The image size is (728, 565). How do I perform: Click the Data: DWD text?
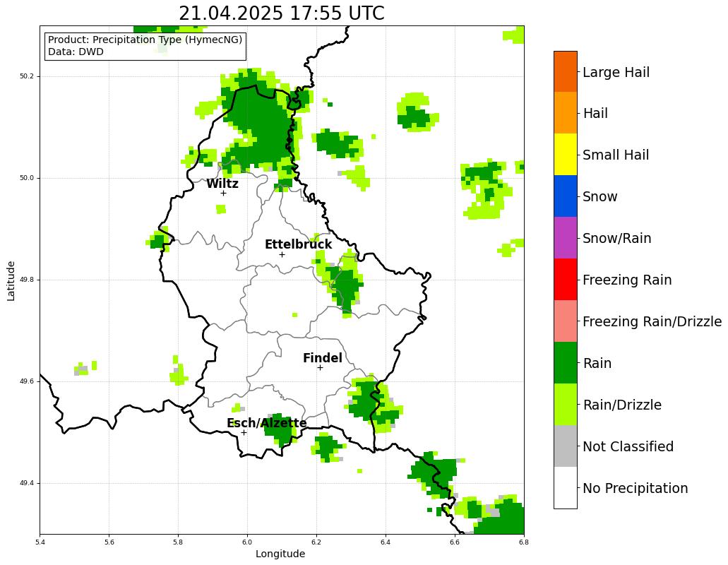point(76,52)
